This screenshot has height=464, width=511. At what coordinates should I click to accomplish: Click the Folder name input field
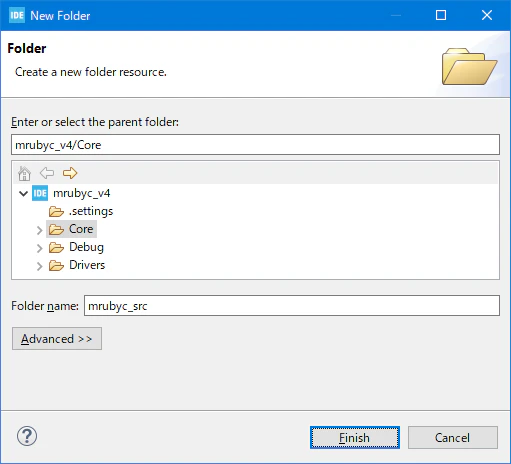[292, 305]
